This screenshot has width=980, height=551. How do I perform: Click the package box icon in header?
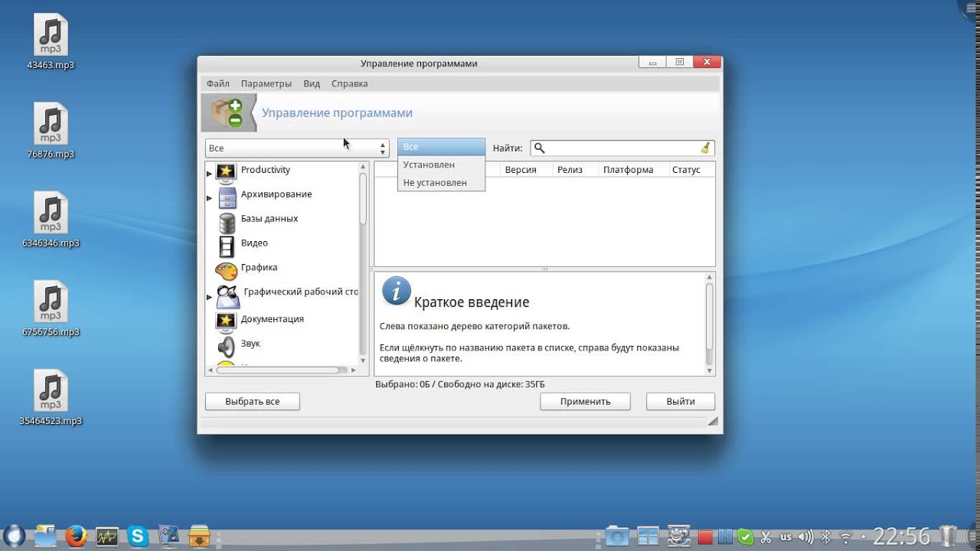coord(227,112)
